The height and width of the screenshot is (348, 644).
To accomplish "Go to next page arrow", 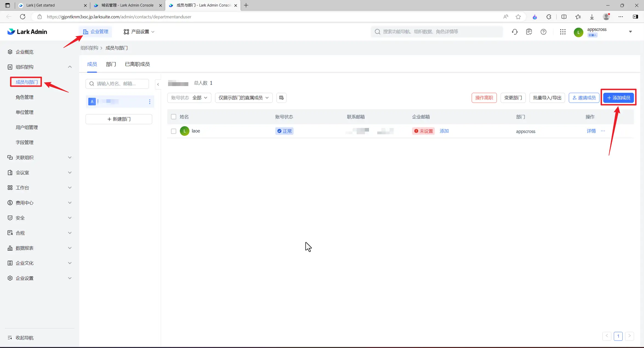I will 629,336.
